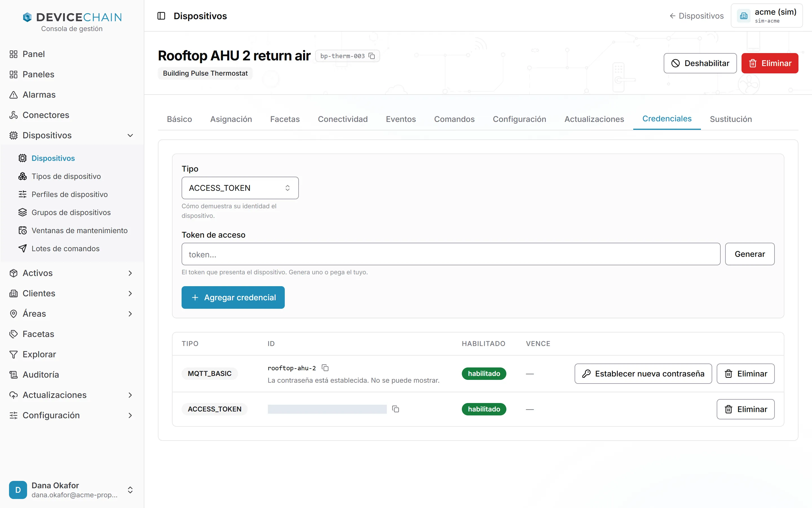Open Grupos de dispositivos
812x508 pixels.
76,212
